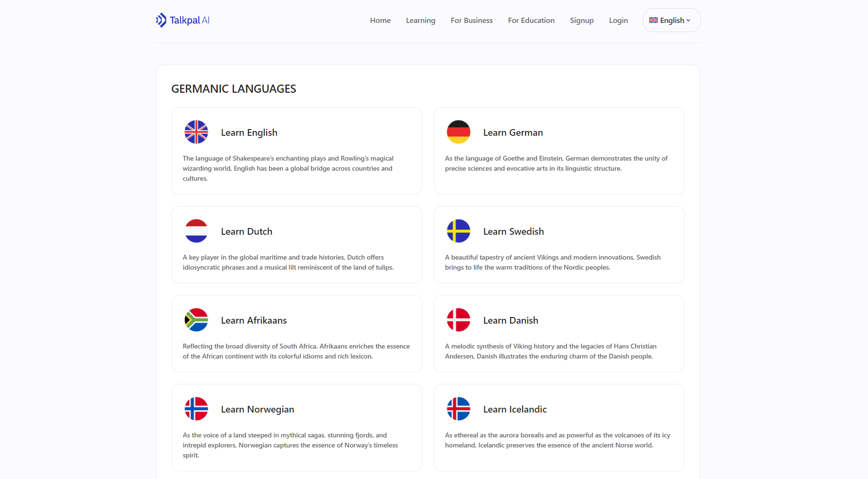Click the German flag icon
This screenshot has width=868, height=479.
458,132
